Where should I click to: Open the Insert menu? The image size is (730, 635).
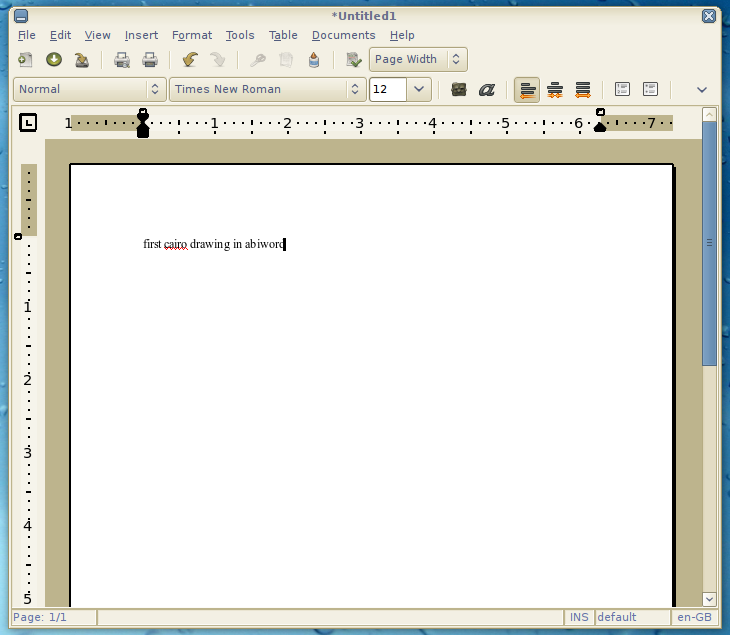tap(141, 35)
